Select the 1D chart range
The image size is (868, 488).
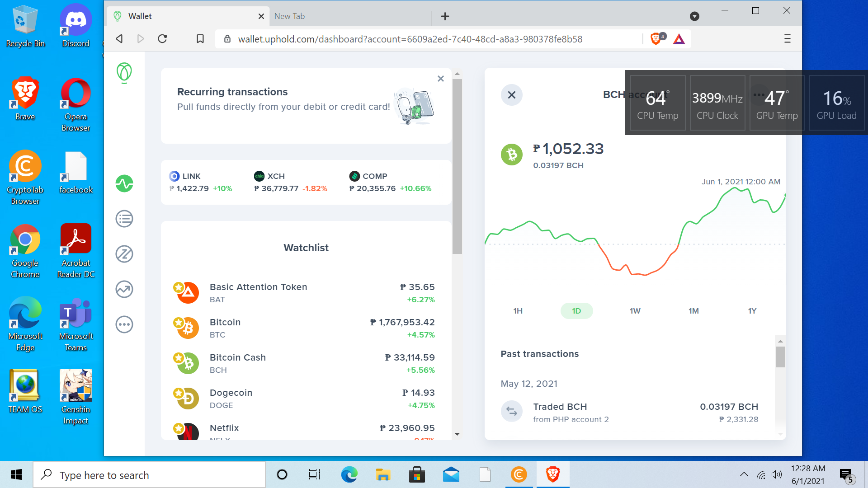tap(576, 311)
